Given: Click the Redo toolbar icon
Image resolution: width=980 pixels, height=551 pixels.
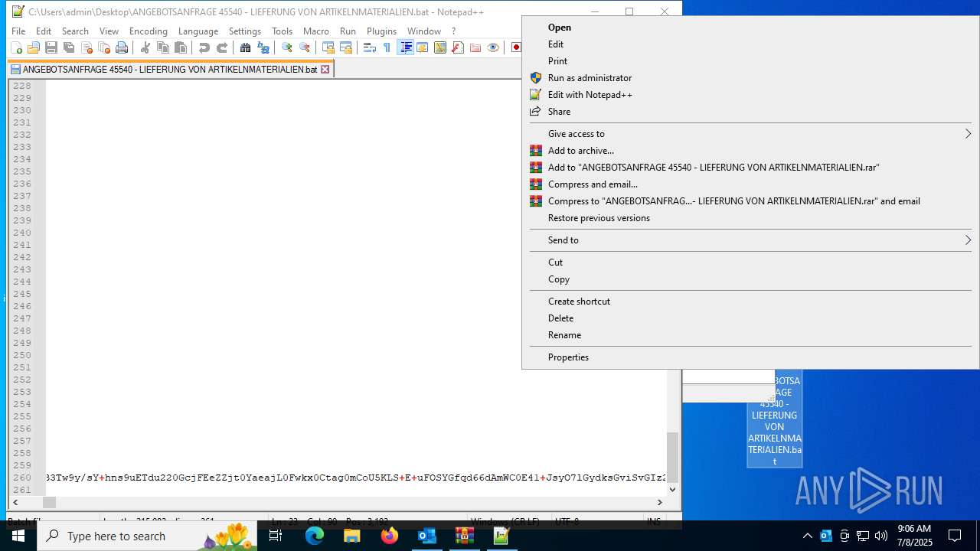Looking at the screenshot, I should click(222, 47).
